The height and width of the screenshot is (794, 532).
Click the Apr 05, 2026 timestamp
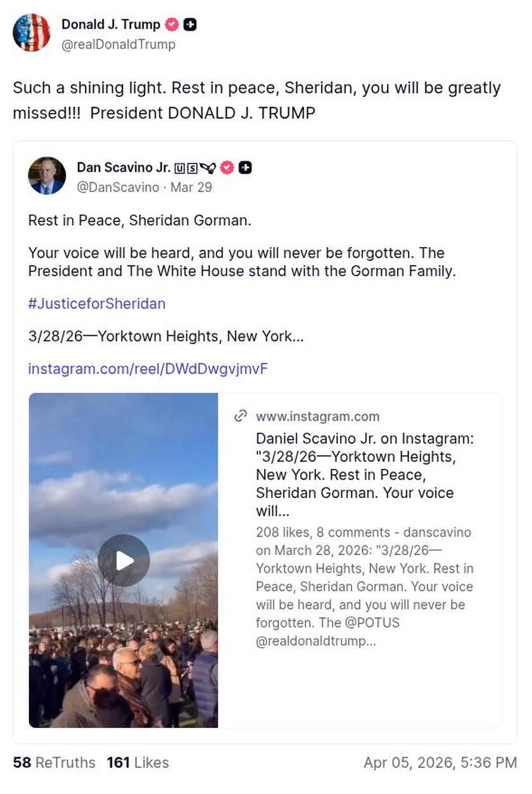pos(440,762)
